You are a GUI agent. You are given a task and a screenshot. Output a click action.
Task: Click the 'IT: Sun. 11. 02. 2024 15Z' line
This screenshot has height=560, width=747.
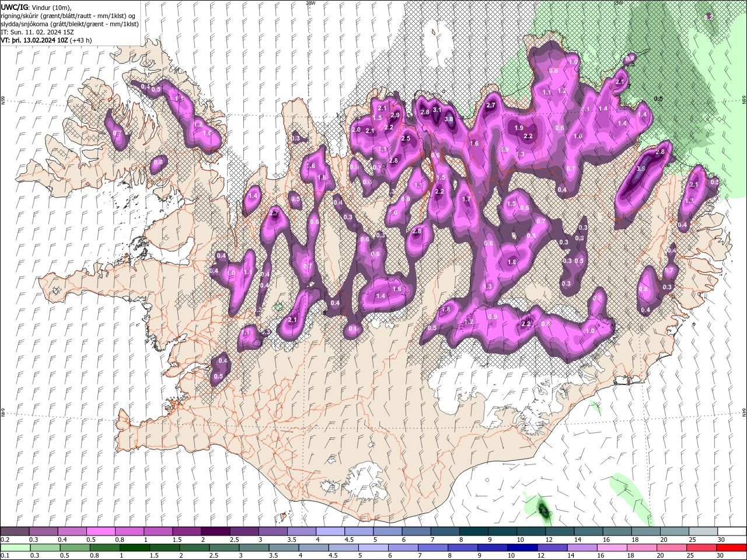36,32
